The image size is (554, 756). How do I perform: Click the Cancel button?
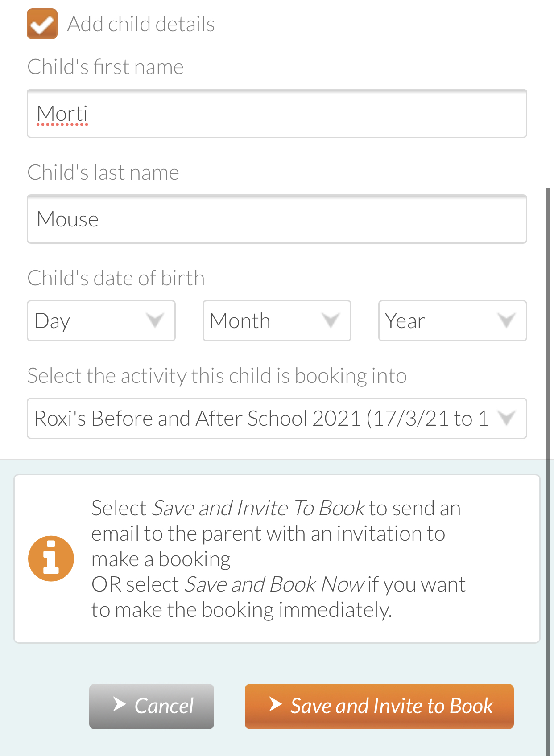click(x=152, y=707)
